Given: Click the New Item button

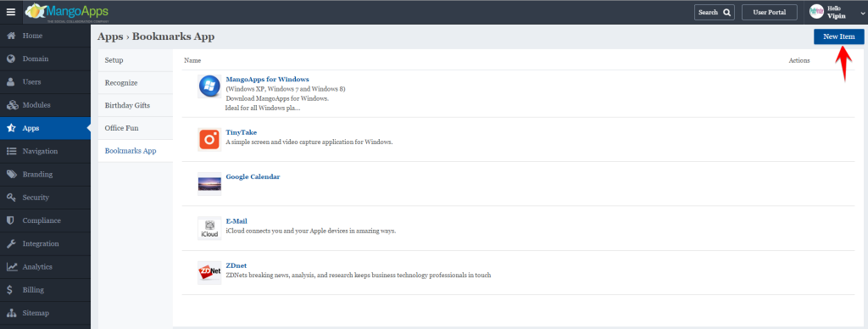Looking at the screenshot, I should (x=838, y=36).
